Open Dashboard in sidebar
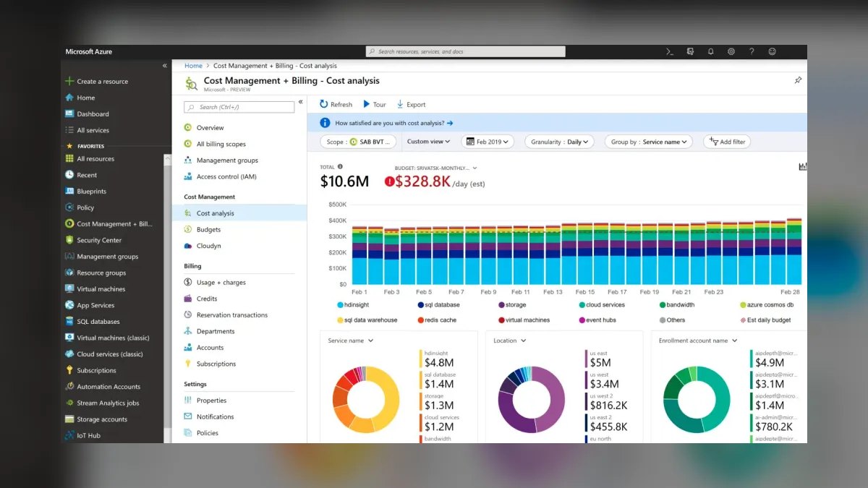Screen dimensions: 868x488 click(x=93, y=114)
